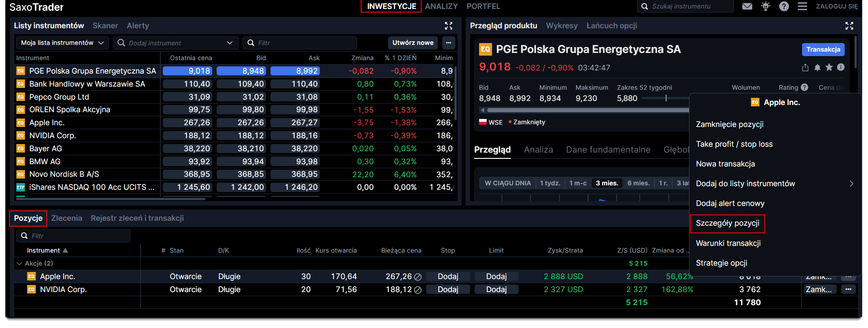Select the 6 mies. chart period

[x=638, y=183]
